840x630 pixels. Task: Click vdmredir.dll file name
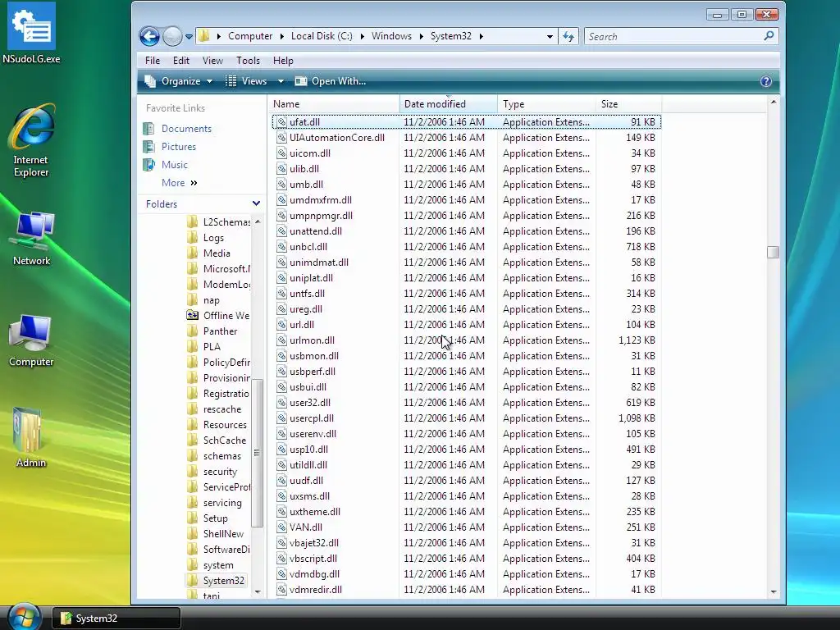tap(316, 589)
